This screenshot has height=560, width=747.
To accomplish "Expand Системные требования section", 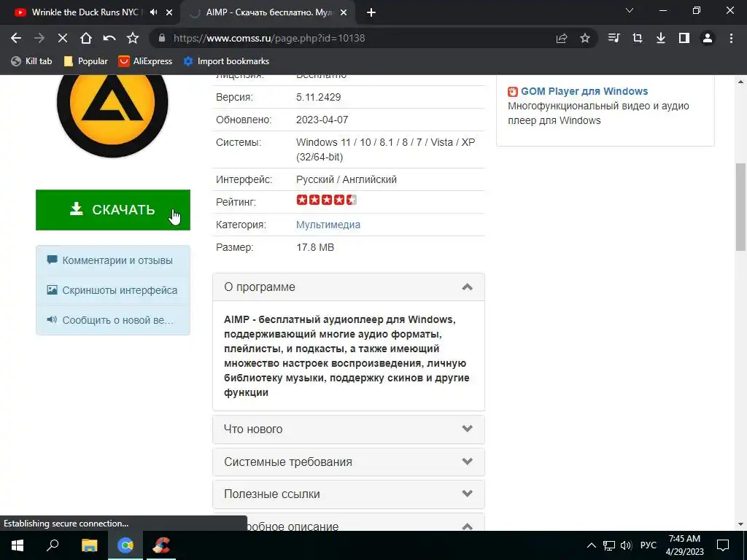I will click(349, 462).
